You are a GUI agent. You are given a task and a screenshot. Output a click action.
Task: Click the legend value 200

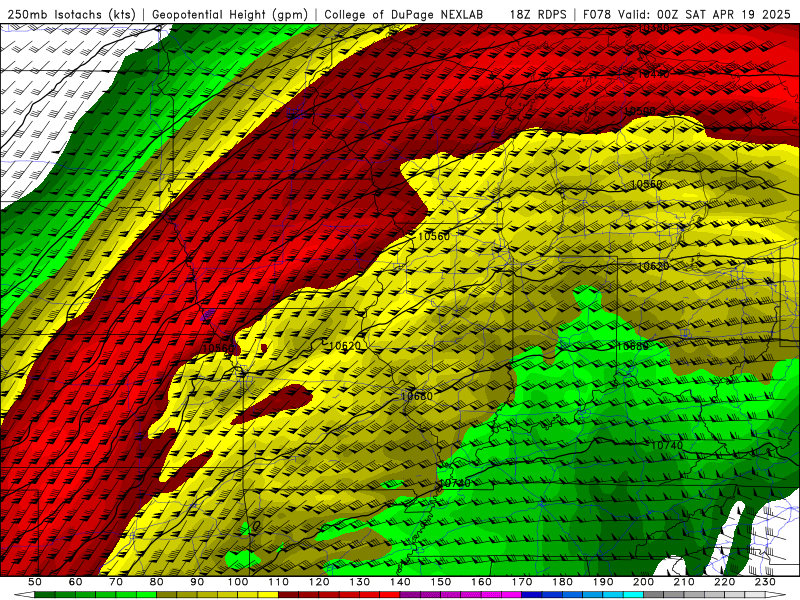coord(644,582)
